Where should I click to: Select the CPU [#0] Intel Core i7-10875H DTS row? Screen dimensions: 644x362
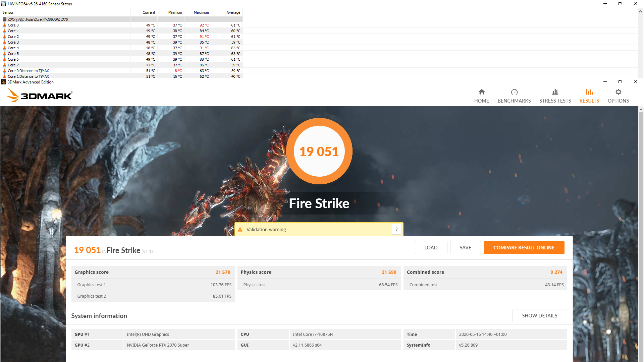coord(121,19)
